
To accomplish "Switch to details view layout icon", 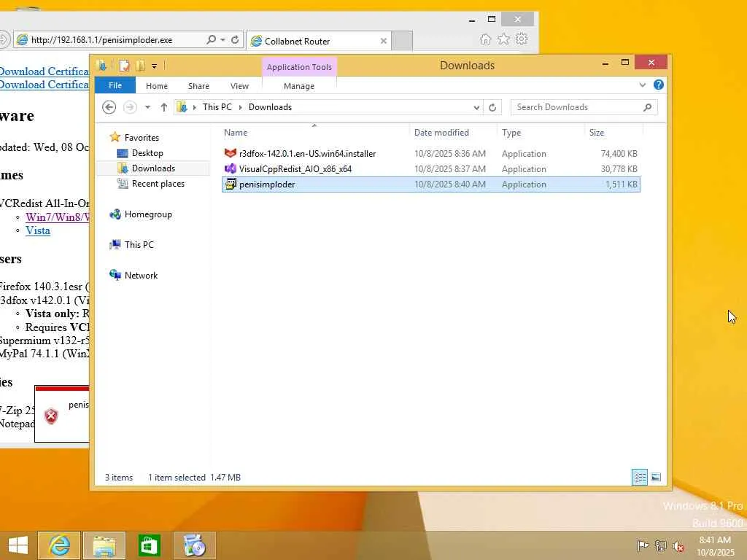I will tap(640, 477).
